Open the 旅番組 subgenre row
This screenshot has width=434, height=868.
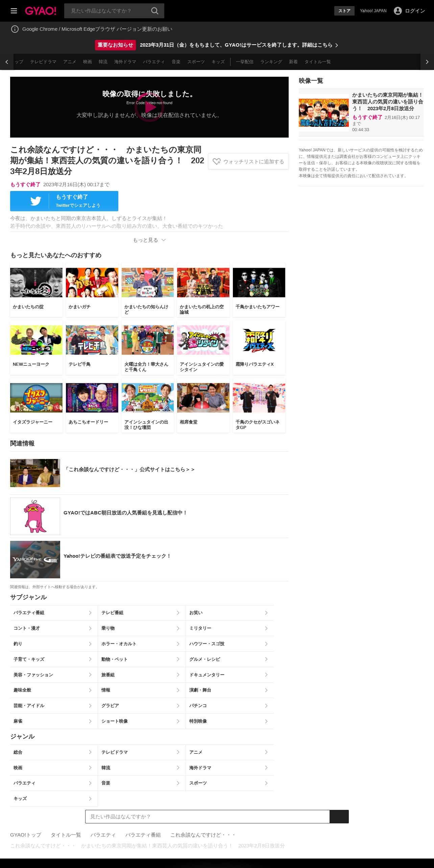point(142,675)
